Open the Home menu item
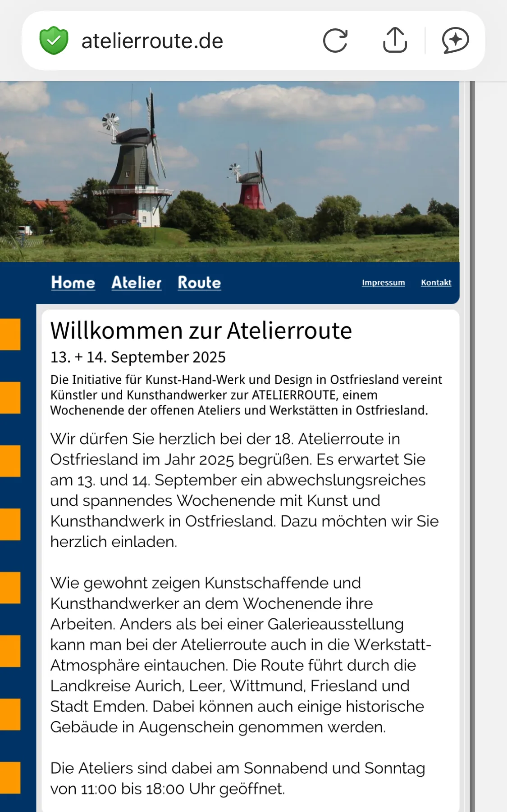Viewport: 507px width, 812px height. (x=73, y=282)
